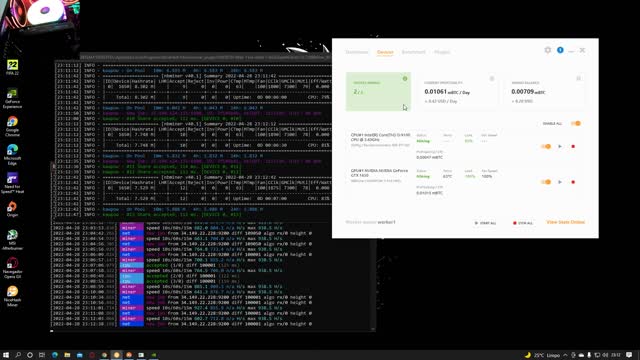Open the Plugins tab
This screenshot has height=360, width=640.
[442, 52]
